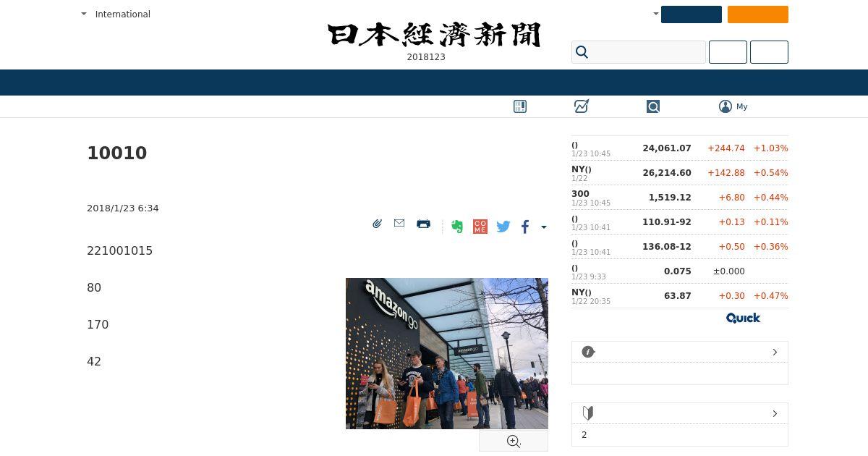Click the beginner leaf mark icon
The height and width of the screenshot is (456, 868).
pyautogui.click(x=588, y=413)
